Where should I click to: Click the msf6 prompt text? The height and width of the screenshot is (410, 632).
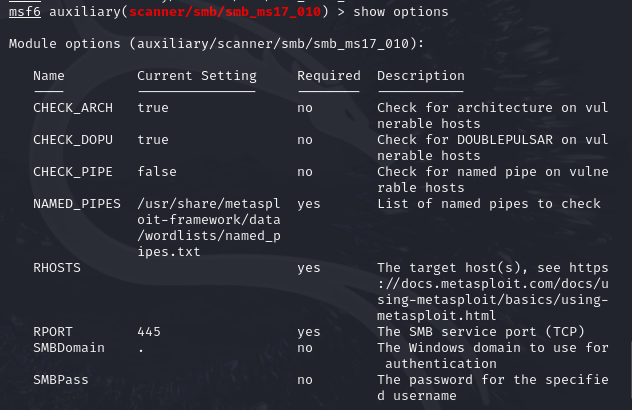point(25,11)
